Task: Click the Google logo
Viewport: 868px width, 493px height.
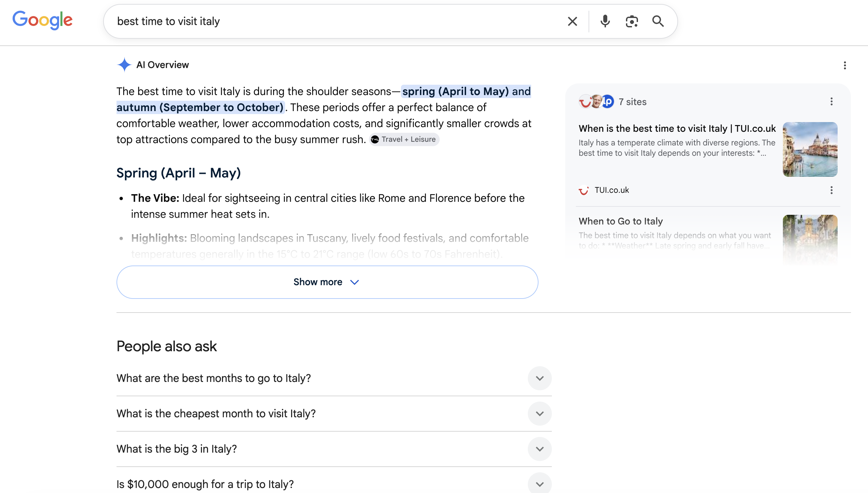Action: (42, 20)
